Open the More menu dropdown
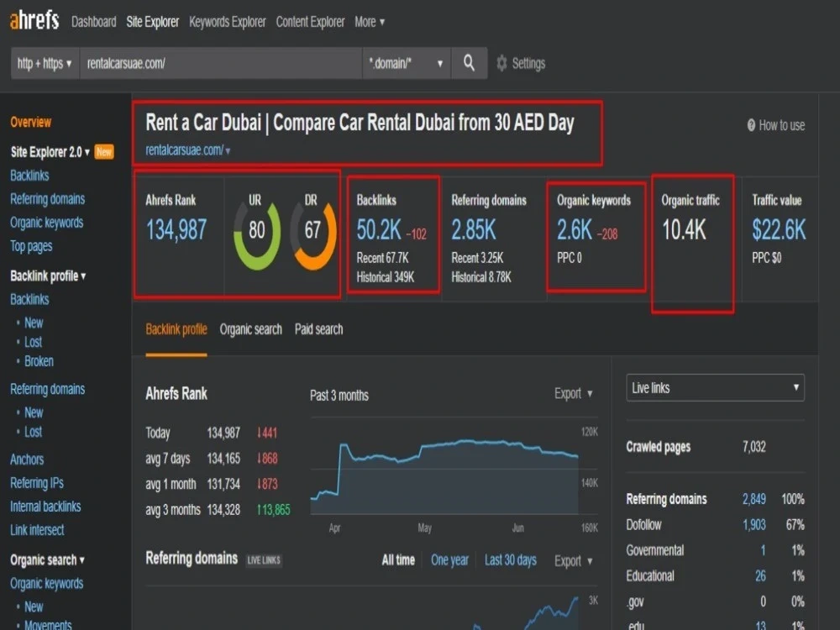 pos(370,22)
